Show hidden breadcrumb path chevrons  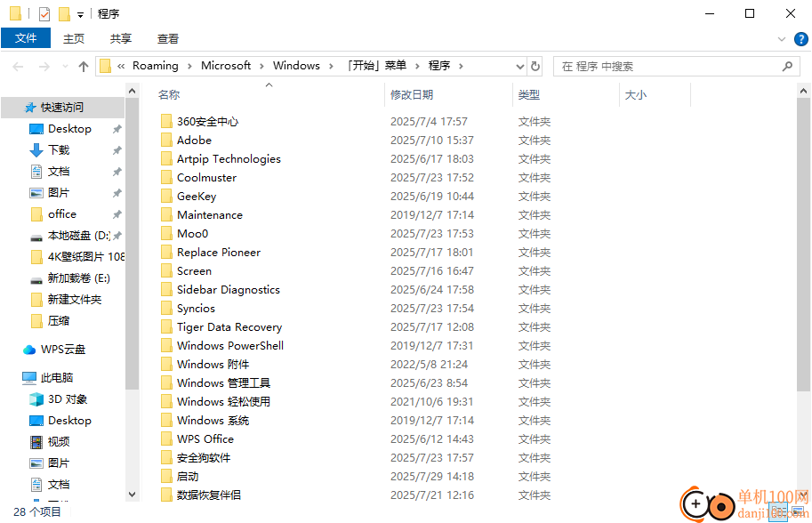pos(121,66)
